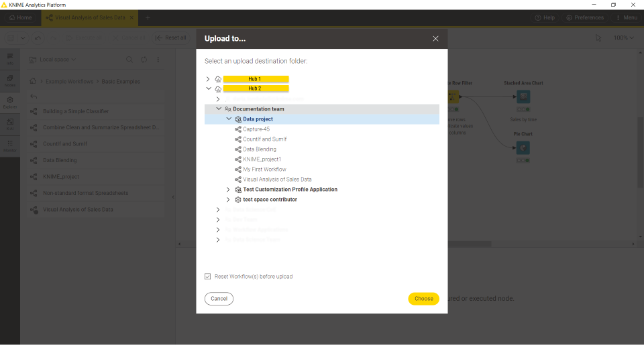Open the Help menu in top bar
644x345 pixels.
tap(545, 17)
